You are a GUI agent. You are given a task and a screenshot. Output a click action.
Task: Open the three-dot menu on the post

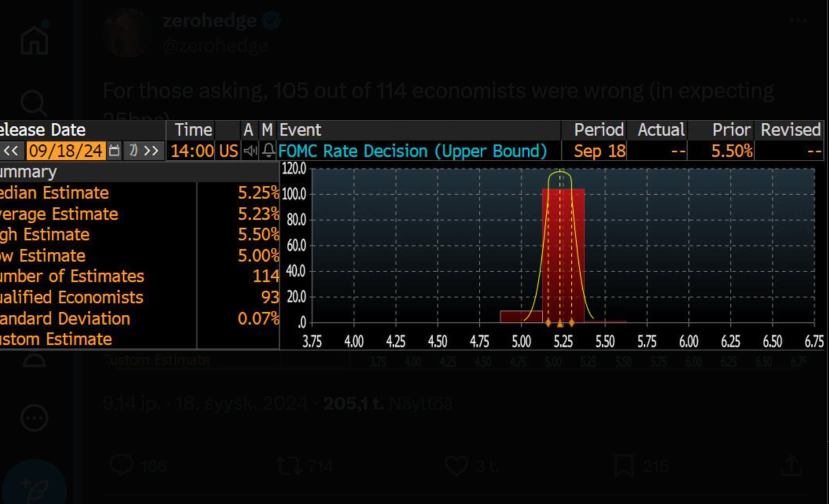(x=798, y=20)
